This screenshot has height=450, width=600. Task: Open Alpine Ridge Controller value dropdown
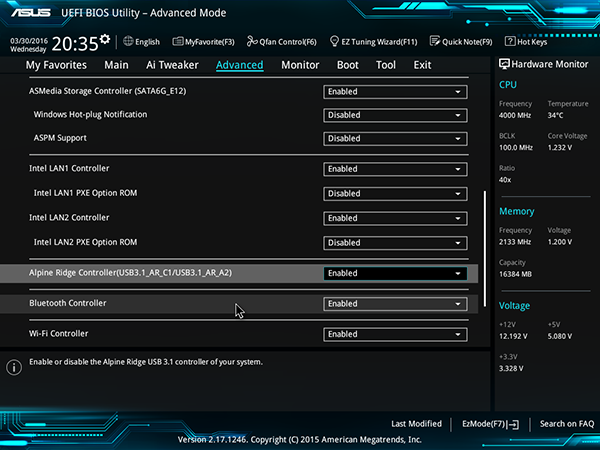click(x=395, y=273)
